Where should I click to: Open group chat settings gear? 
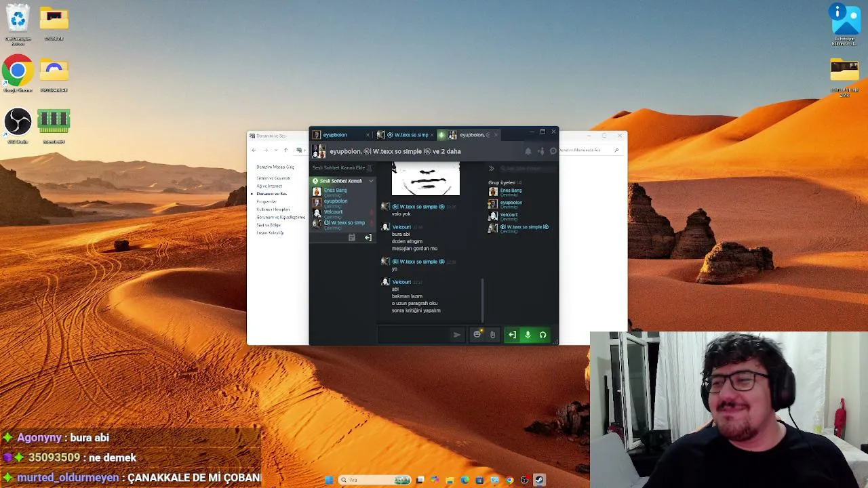[x=553, y=151]
